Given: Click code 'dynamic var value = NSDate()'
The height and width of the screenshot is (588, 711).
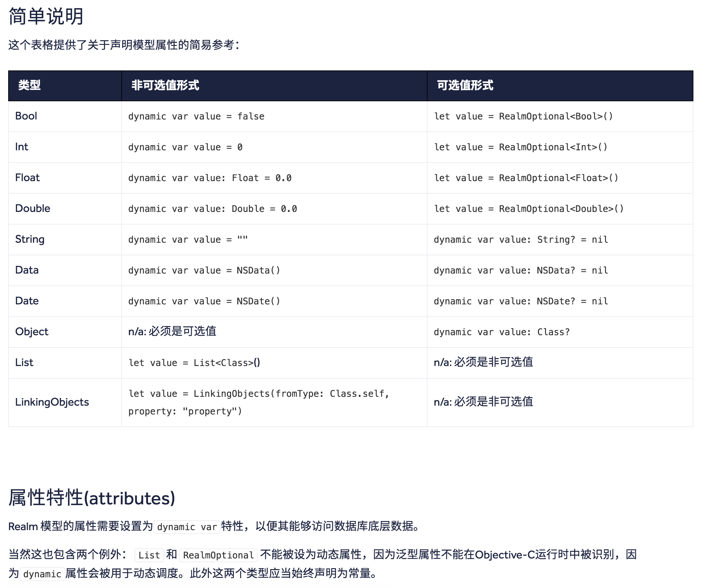Looking at the screenshot, I should pos(204,302).
